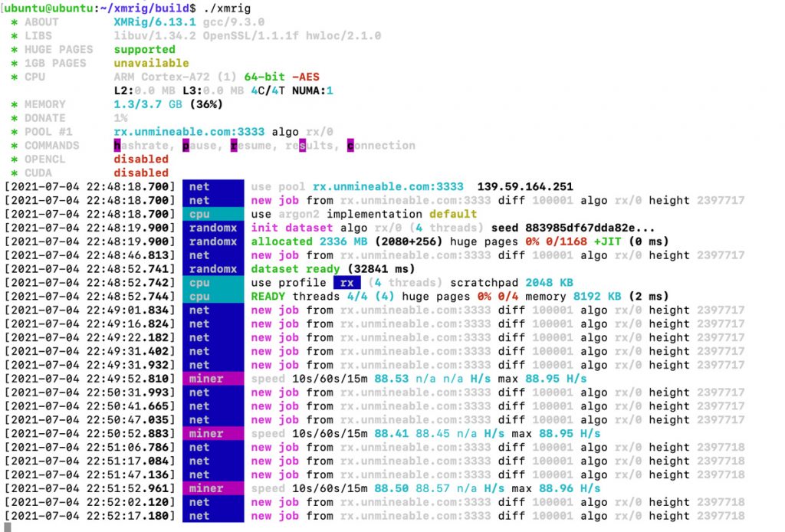The width and height of the screenshot is (785, 532).
Task: Click rx.unmineable.com:3333 on the POOL #1 line
Action: [189, 132]
